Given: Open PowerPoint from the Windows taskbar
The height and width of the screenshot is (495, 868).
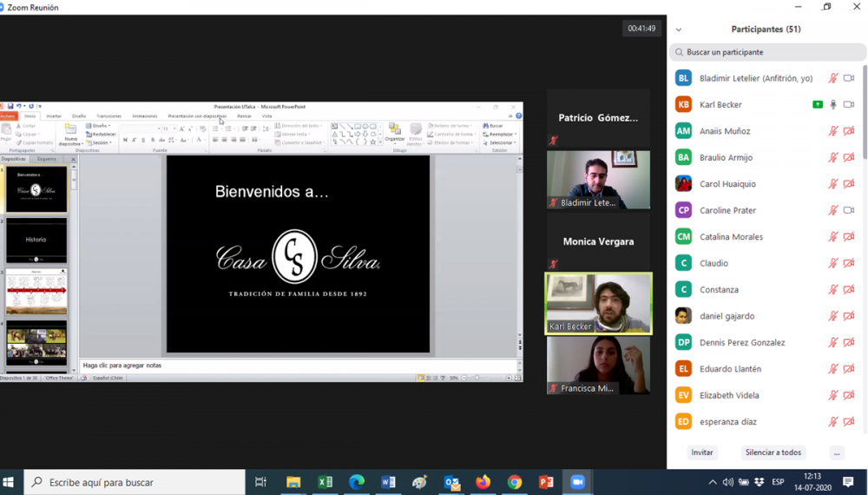Looking at the screenshot, I should 546,482.
